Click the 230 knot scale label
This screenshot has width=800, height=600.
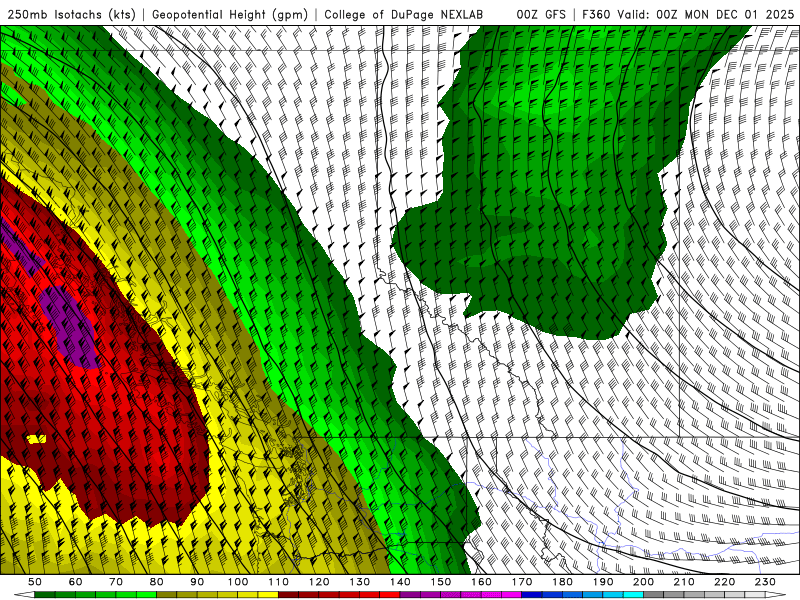point(765,582)
